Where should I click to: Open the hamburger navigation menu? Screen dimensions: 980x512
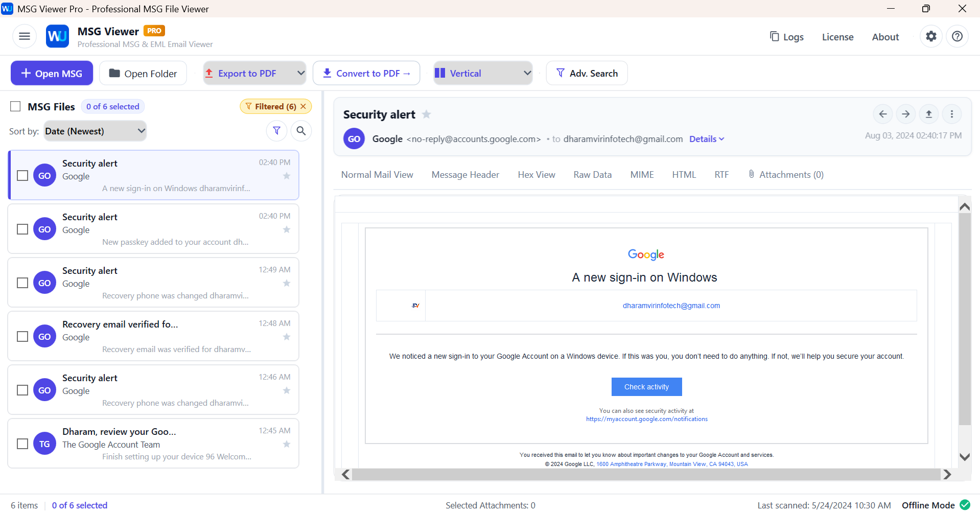(24, 36)
